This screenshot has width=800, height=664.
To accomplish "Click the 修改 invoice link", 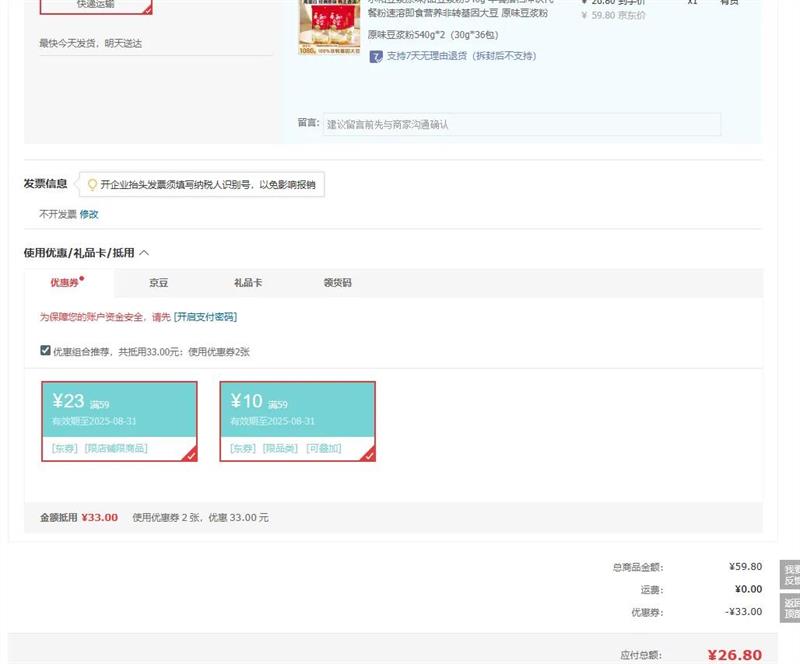I will pyautogui.click(x=89, y=214).
